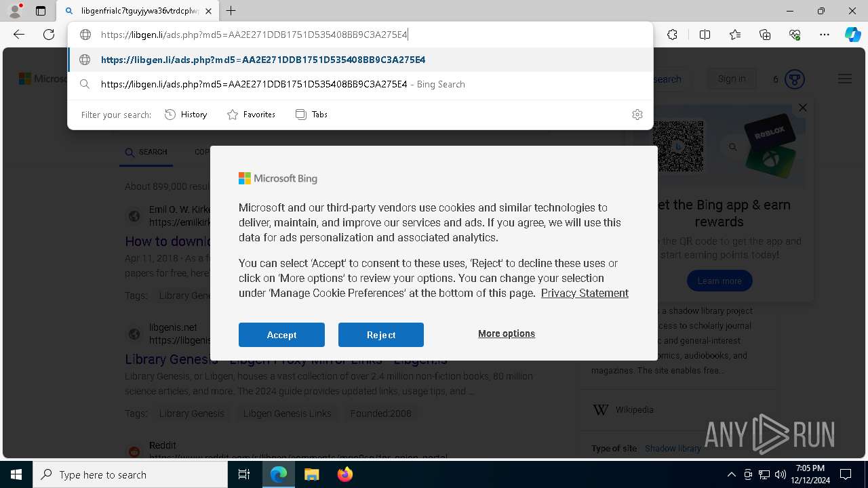The image size is (868, 488).
Task: Open the Windows Start menu
Action: (16, 474)
